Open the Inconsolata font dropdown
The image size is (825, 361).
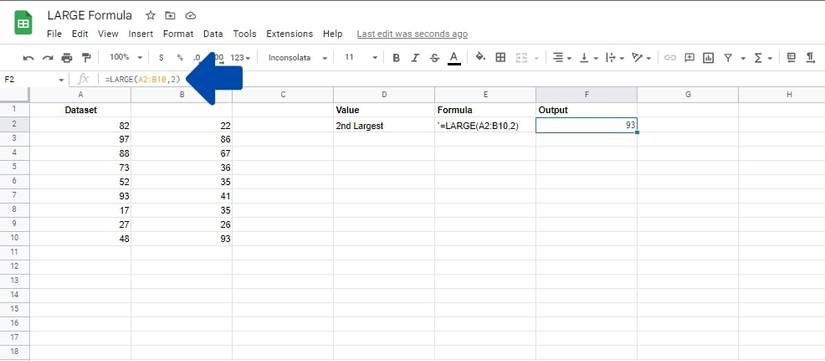[297, 58]
